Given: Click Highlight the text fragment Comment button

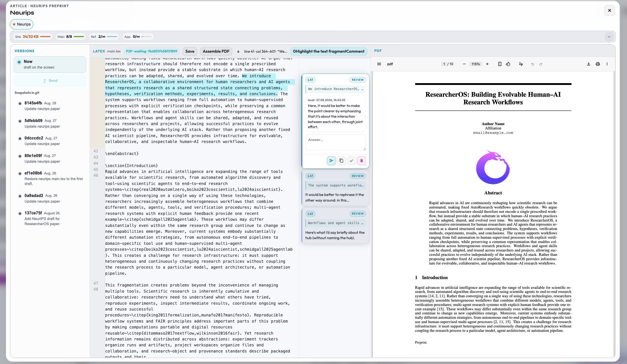Looking at the screenshot, I should coord(329,51).
